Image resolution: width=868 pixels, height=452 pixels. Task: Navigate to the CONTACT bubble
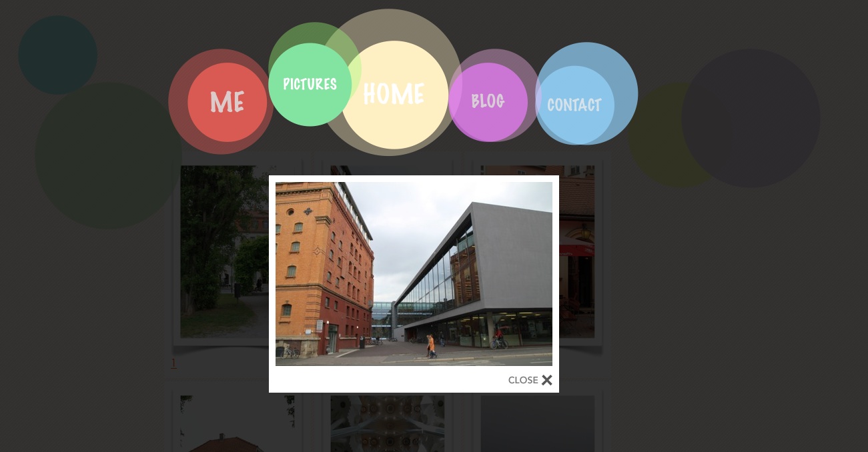coord(574,105)
